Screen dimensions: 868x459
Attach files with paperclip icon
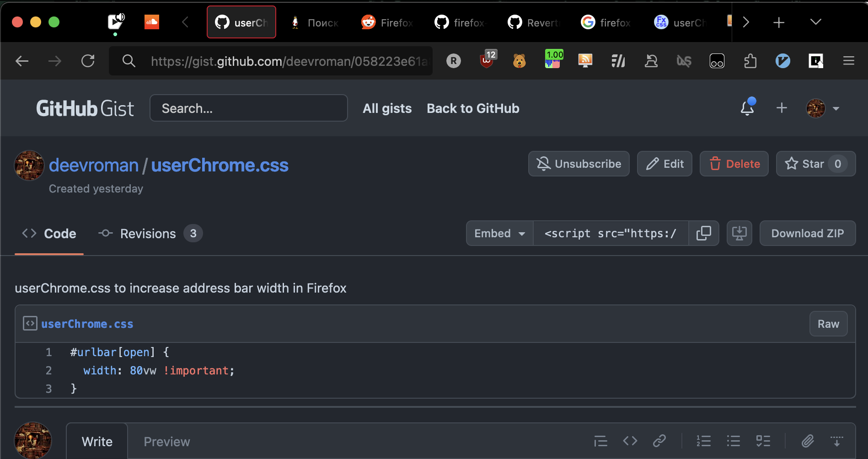tap(808, 441)
